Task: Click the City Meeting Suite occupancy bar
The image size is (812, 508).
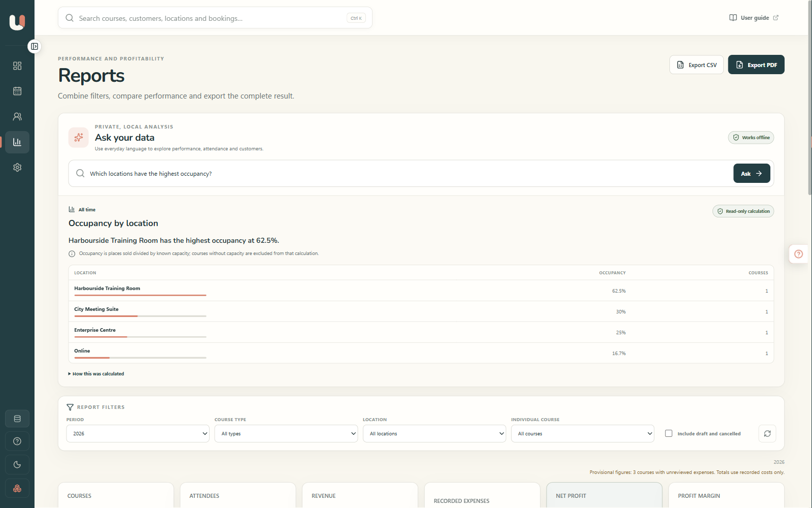Action: [x=140, y=316]
